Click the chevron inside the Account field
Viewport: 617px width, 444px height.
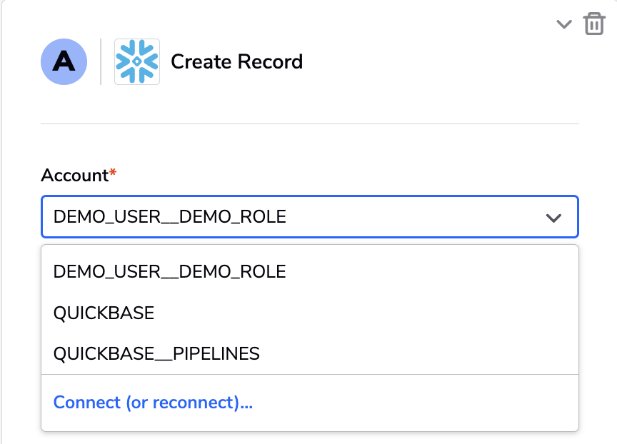pos(553,218)
